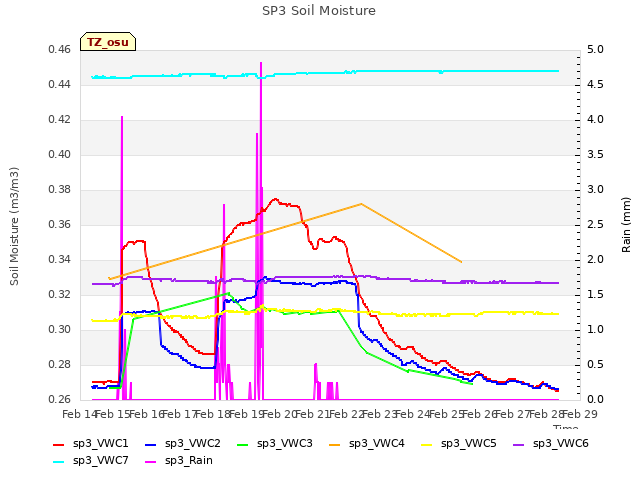Click the 0.32 soil moisture tick label

click(60, 295)
